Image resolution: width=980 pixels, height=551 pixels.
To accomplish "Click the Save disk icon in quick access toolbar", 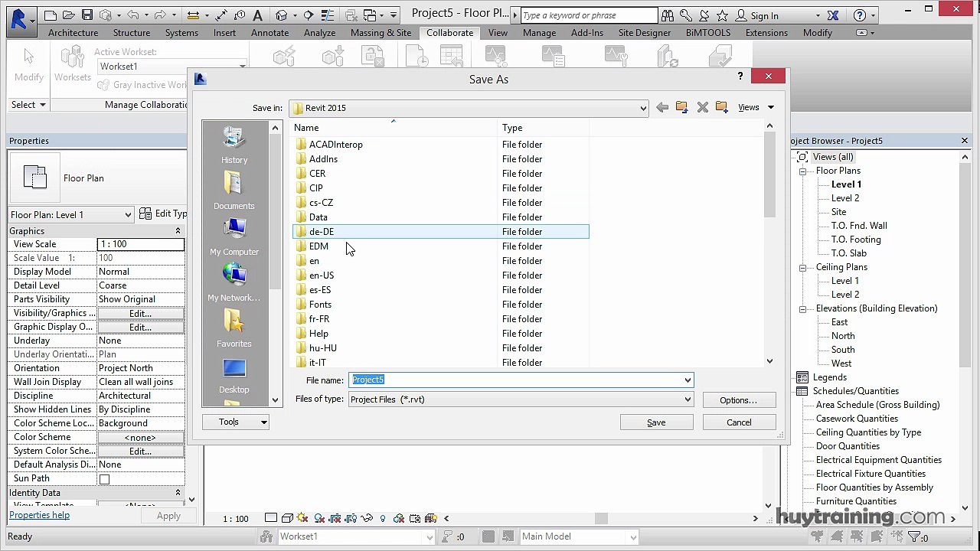I will [x=87, y=15].
